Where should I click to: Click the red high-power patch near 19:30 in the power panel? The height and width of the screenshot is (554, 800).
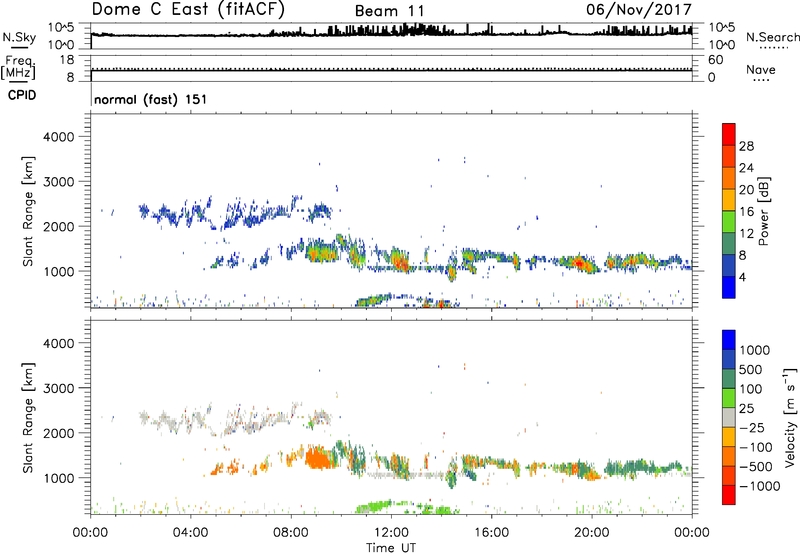580,263
